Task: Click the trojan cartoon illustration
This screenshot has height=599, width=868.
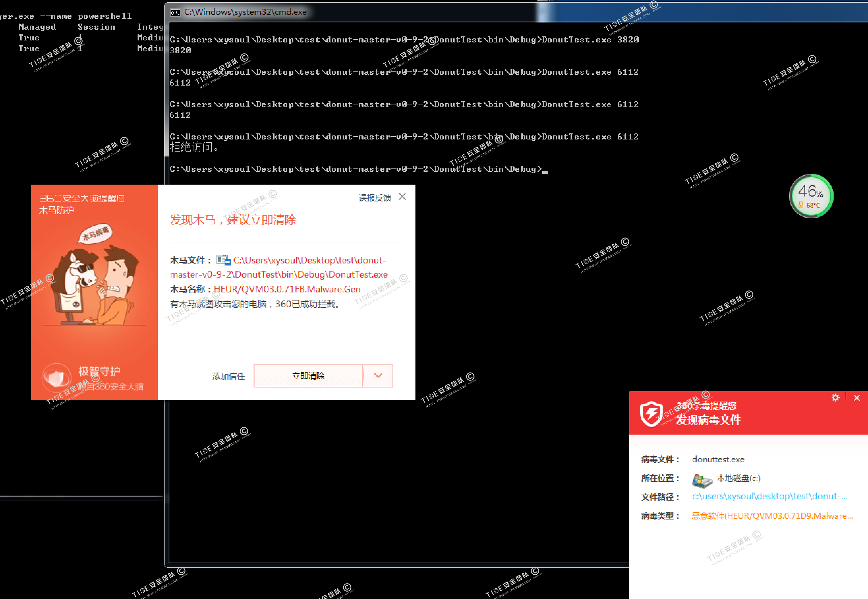Action: coord(96,280)
